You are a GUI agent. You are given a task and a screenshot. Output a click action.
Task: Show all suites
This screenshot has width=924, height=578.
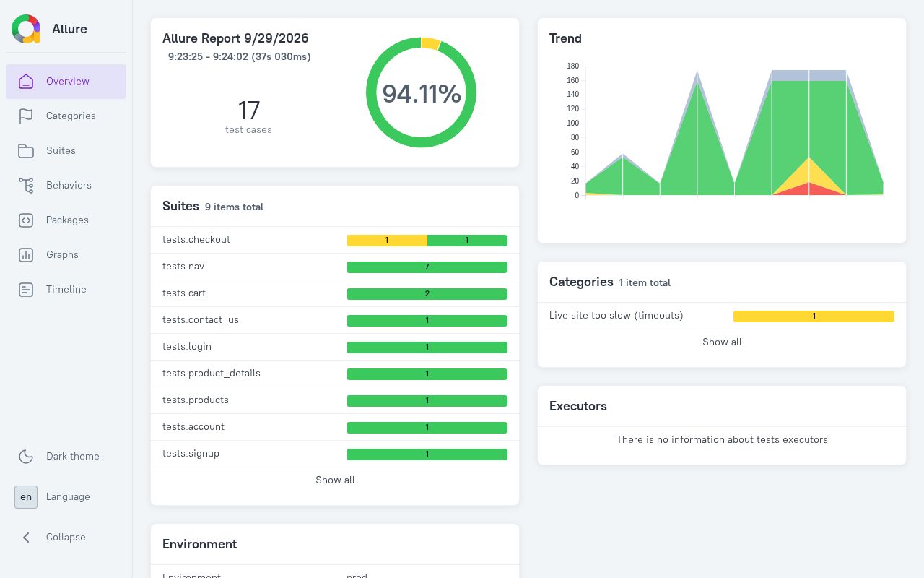[335, 480]
